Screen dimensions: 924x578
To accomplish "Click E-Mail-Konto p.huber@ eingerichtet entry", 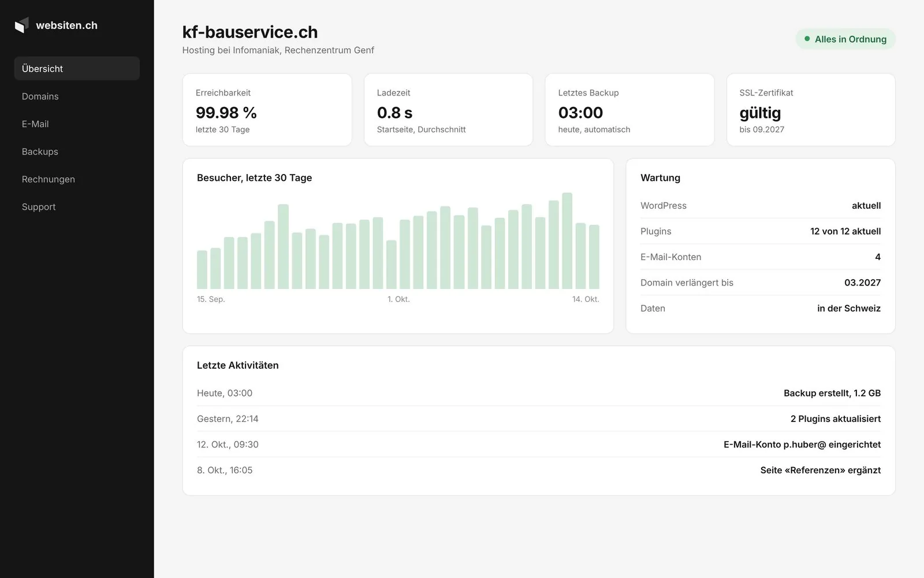I will click(x=802, y=444).
